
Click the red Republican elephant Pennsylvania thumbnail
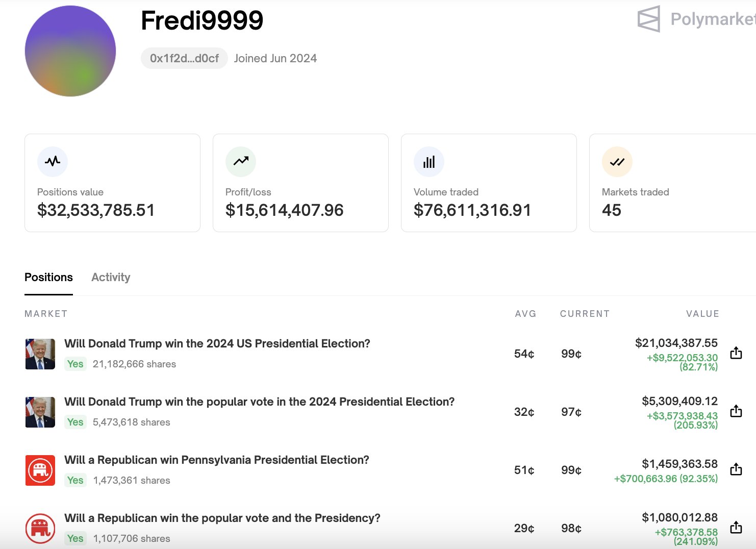click(x=40, y=470)
